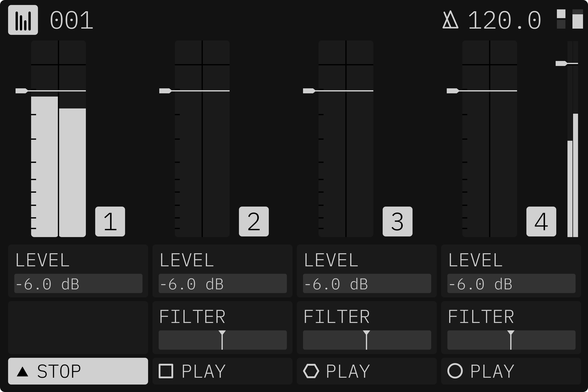Click track 1 LEVEL -6.0 dB field

click(x=78, y=284)
